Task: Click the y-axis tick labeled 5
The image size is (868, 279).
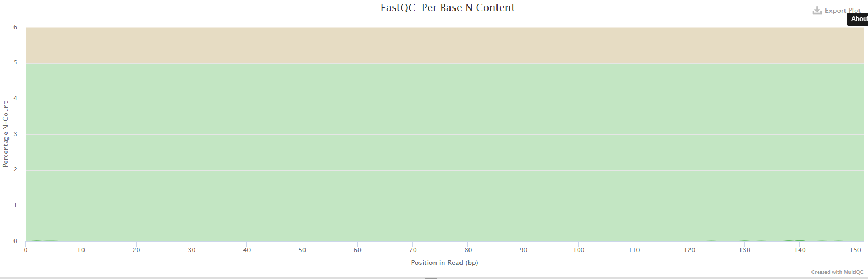Action: pos(15,63)
